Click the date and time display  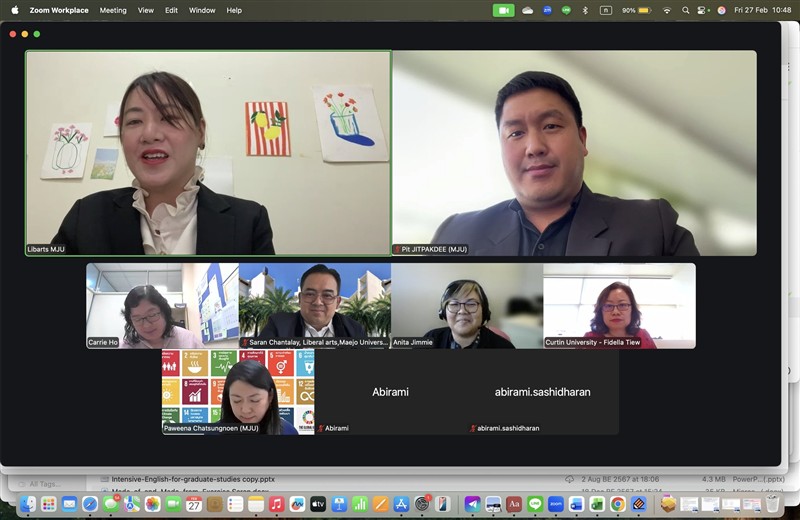[762, 10]
